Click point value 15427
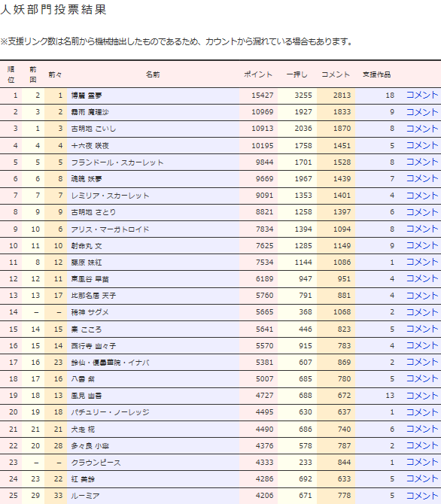The image size is (441, 504). [x=263, y=95]
